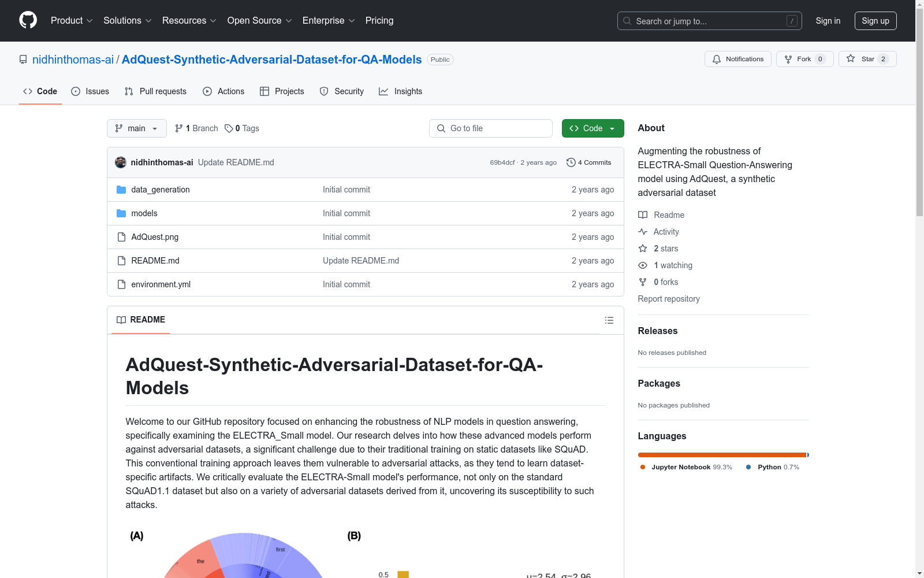Image resolution: width=924 pixels, height=578 pixels.
Task: Click the branch icon beside 1 Branch
Action: tap(179, 128)
